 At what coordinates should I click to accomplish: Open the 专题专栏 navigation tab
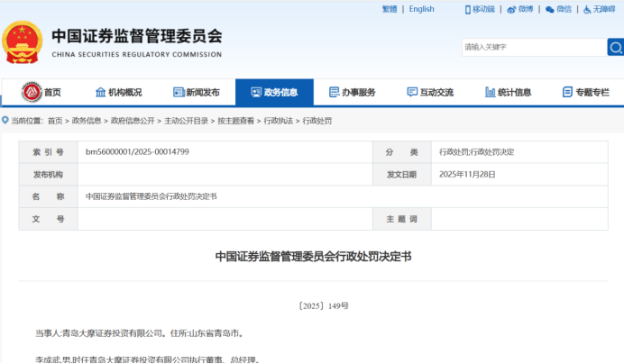585,92
